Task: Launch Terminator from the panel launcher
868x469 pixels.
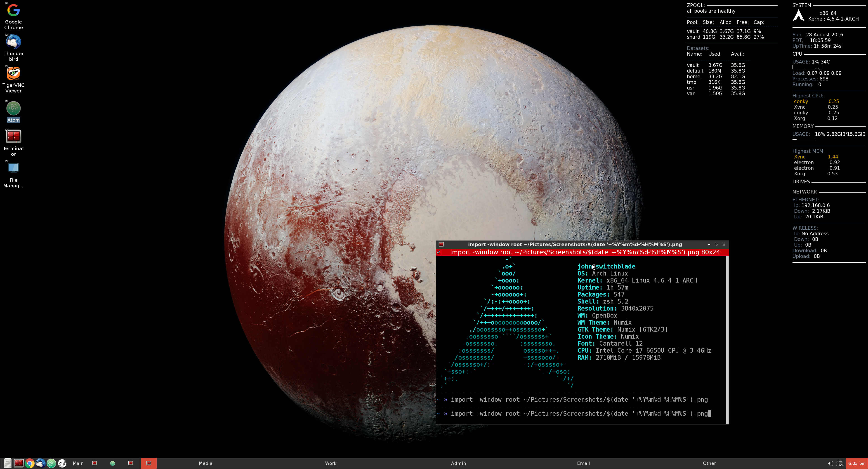Action: tap(19, 463)
